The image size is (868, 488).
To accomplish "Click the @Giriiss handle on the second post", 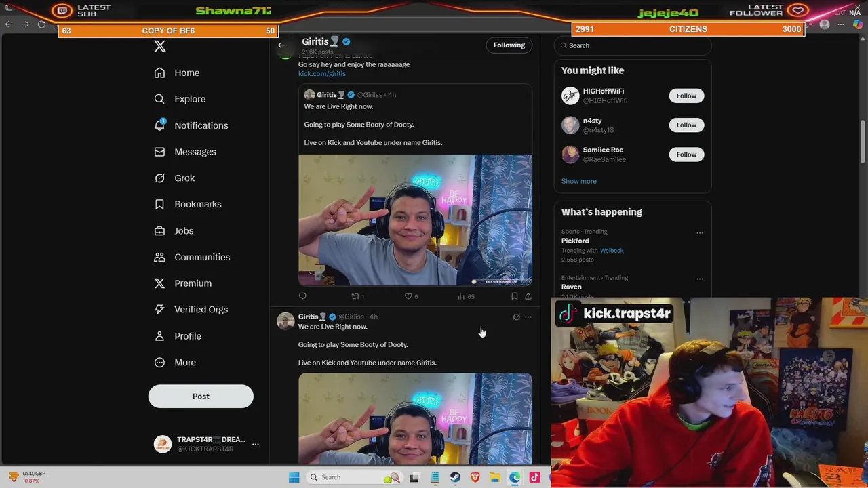I will [351, 317].
